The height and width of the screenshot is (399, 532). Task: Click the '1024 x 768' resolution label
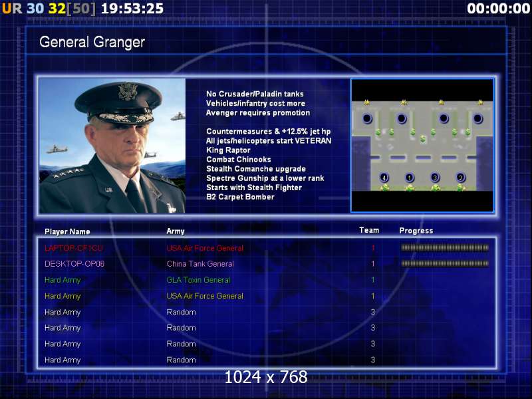coord(266,377)
